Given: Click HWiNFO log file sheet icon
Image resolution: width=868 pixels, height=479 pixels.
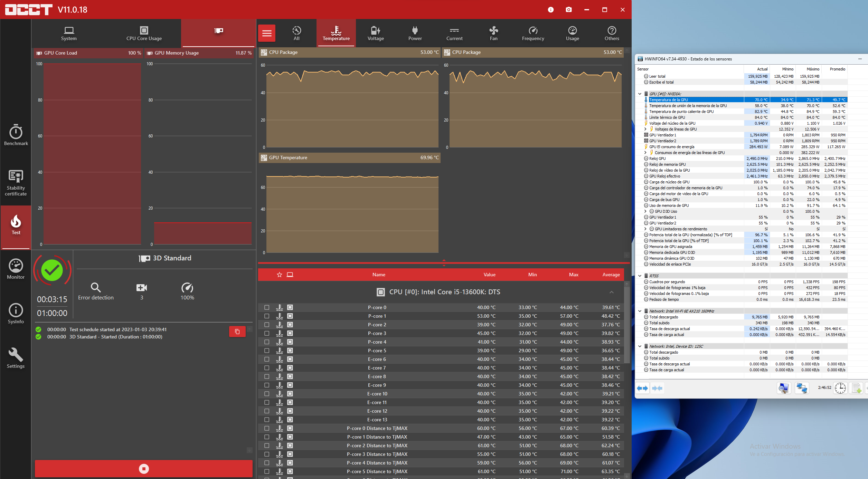Looking at the screenshot, I should [x=856, y=388].
